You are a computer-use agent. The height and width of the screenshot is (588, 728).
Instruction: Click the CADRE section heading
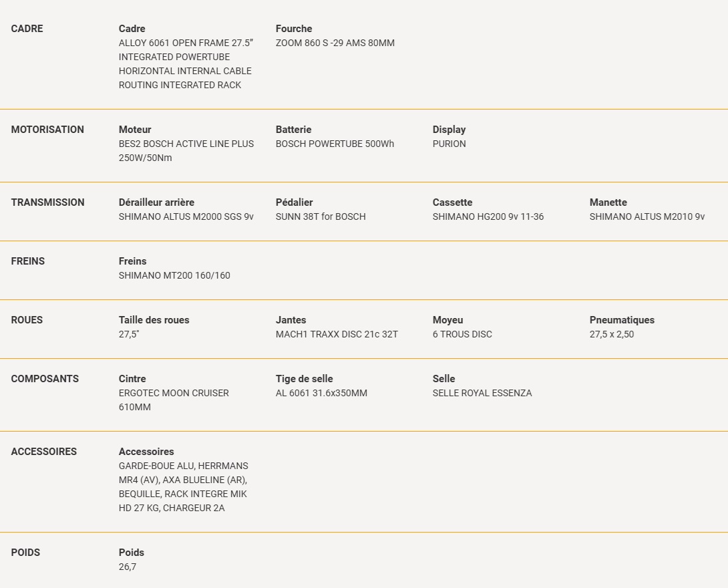tap(27, 29)
